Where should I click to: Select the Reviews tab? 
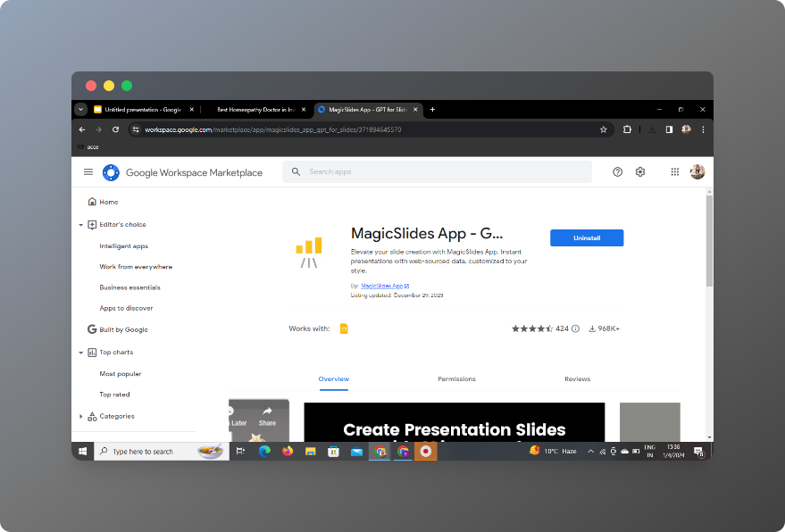click(x=577, y=378)
